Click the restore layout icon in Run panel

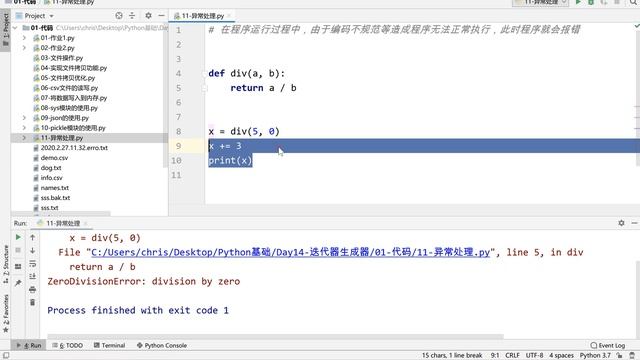tap(18, 267)
